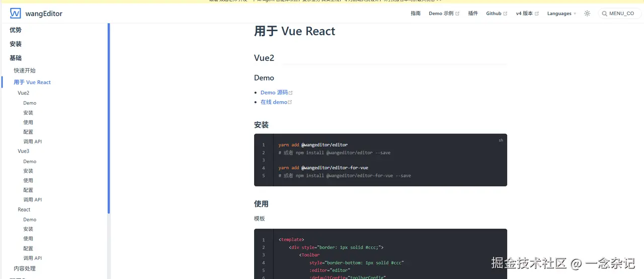Click the Demo heading in main content
The image size is (644, 279).
click(264, 78)
